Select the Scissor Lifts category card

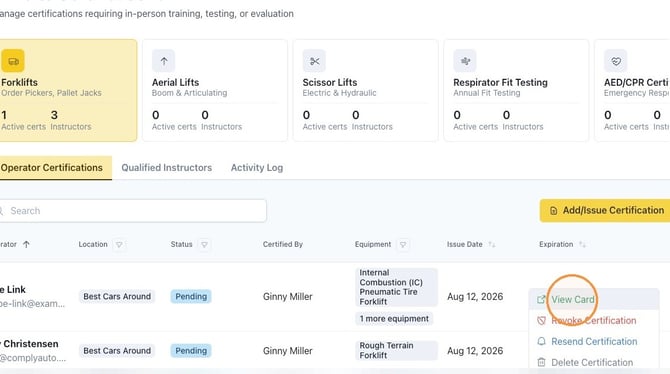366,91
